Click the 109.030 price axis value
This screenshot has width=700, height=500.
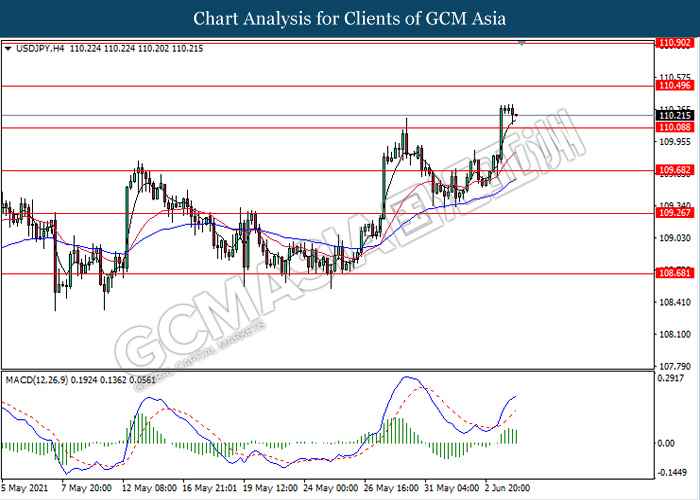click(675, 238)
